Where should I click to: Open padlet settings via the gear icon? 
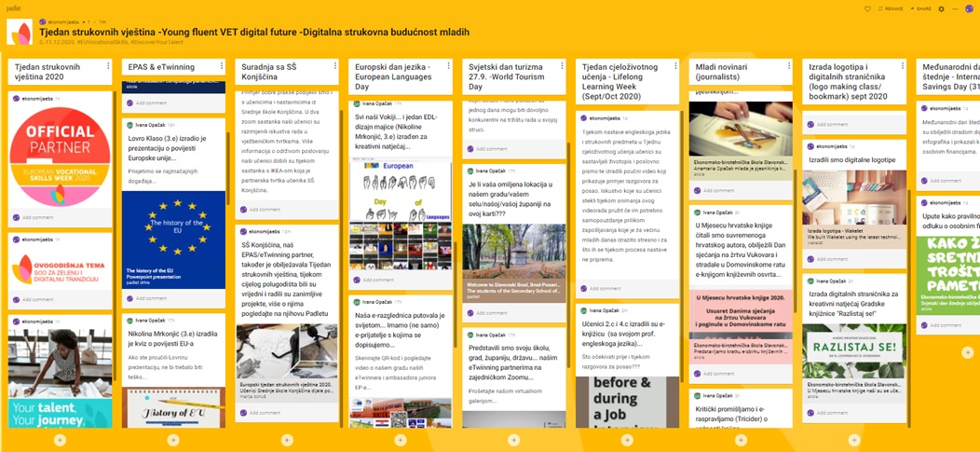(942, 8)
